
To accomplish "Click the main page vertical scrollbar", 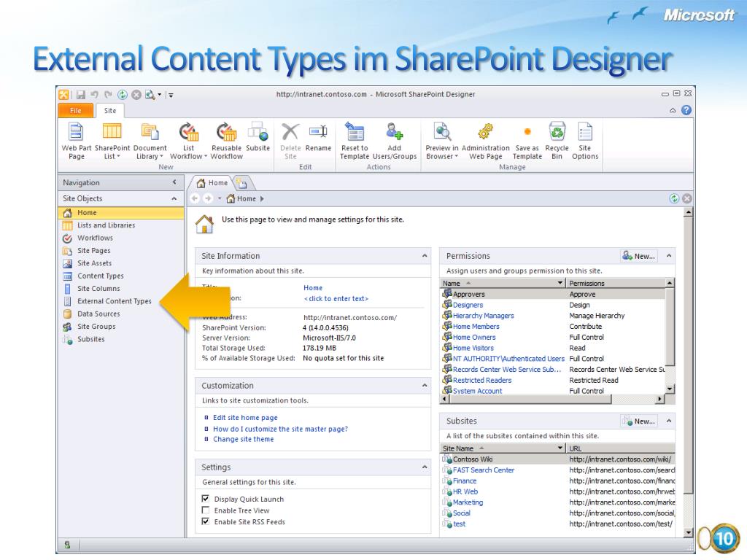I will tap(688, 355).
